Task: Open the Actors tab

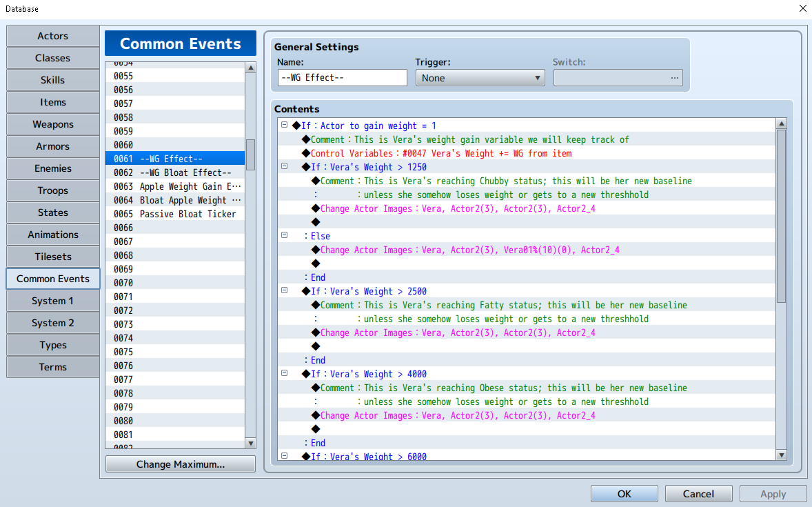Action: [x=53, y=36]
